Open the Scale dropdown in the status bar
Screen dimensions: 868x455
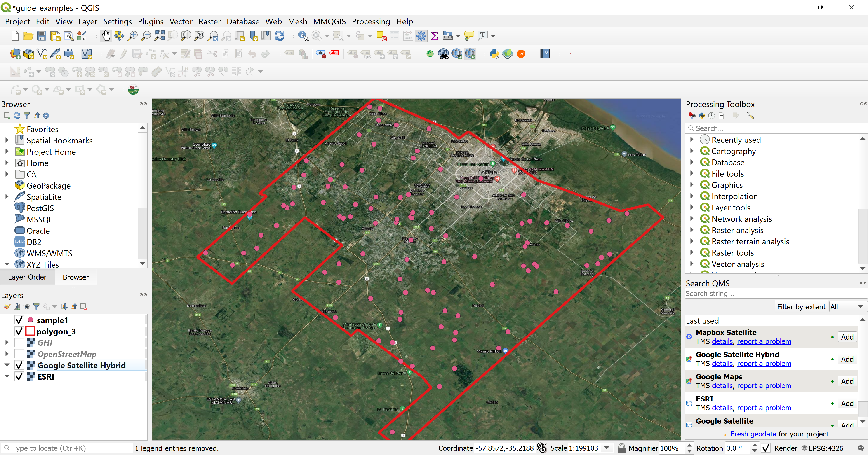[607, 448]
